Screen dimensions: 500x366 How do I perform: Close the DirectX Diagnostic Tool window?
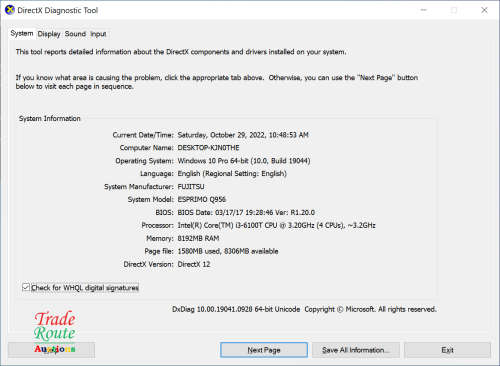[484, 10]
